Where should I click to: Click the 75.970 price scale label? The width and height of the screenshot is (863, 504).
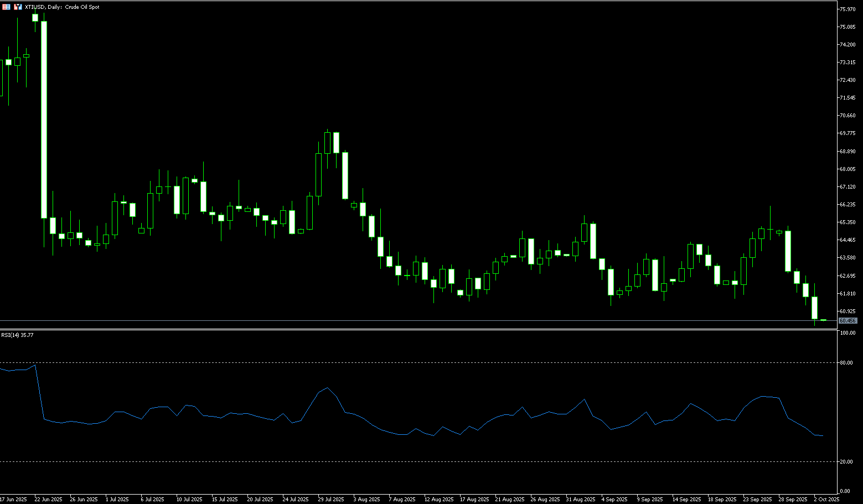[848, 9]
